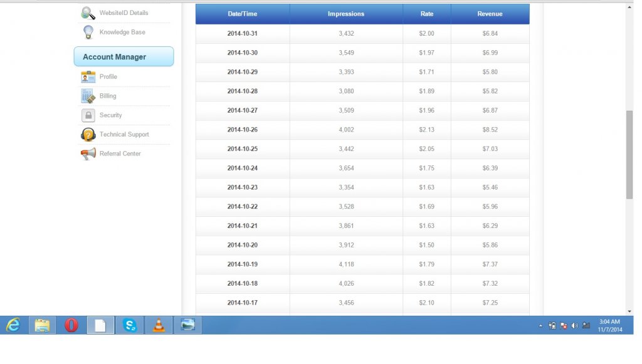
Task: Click the impressions value 4,002
Action: (346, 130)
